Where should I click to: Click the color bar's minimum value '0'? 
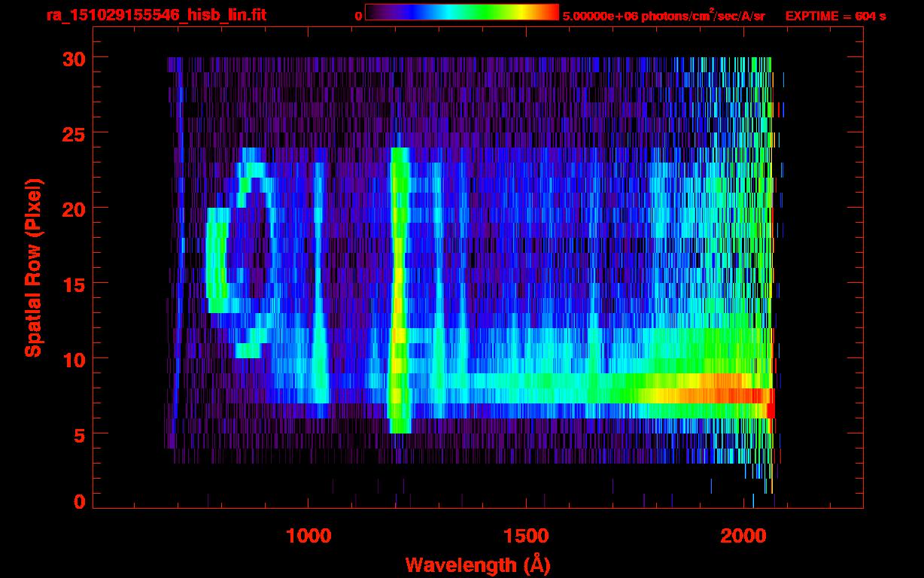pyautogui.click(x=358, y=16)
